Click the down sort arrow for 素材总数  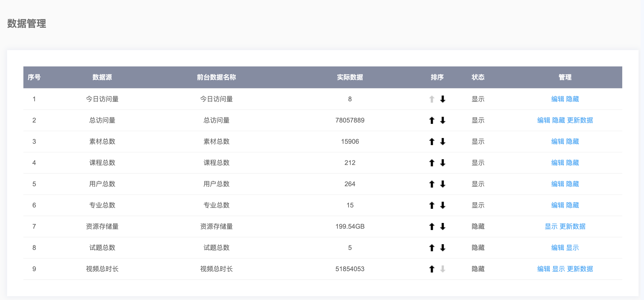pyautogui.click(x=443, y=142)
